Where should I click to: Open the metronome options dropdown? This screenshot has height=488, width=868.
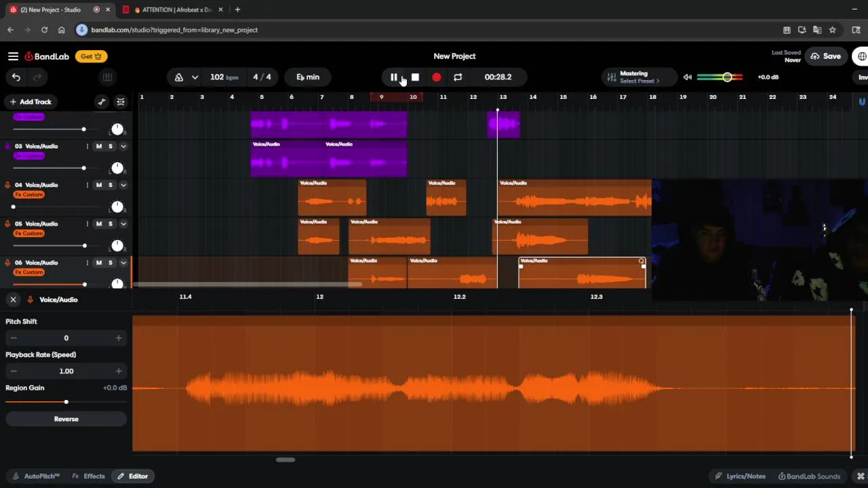pos(195,77)
